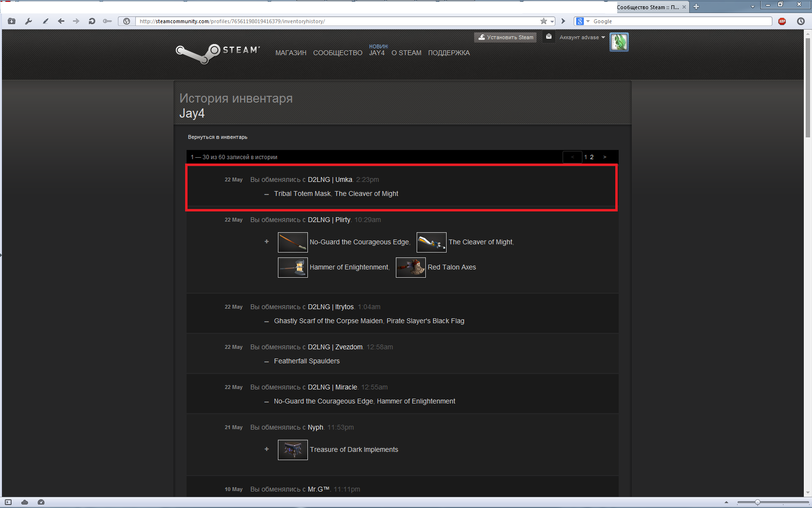Open СООБЩЕСТВО menu

[338, 53]
